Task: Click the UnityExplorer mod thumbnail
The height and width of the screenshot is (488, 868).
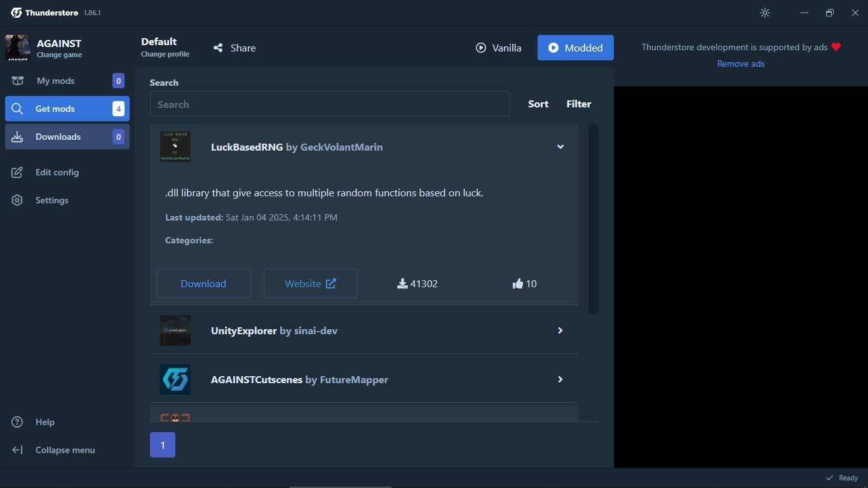Action: [x=175, y=330]
